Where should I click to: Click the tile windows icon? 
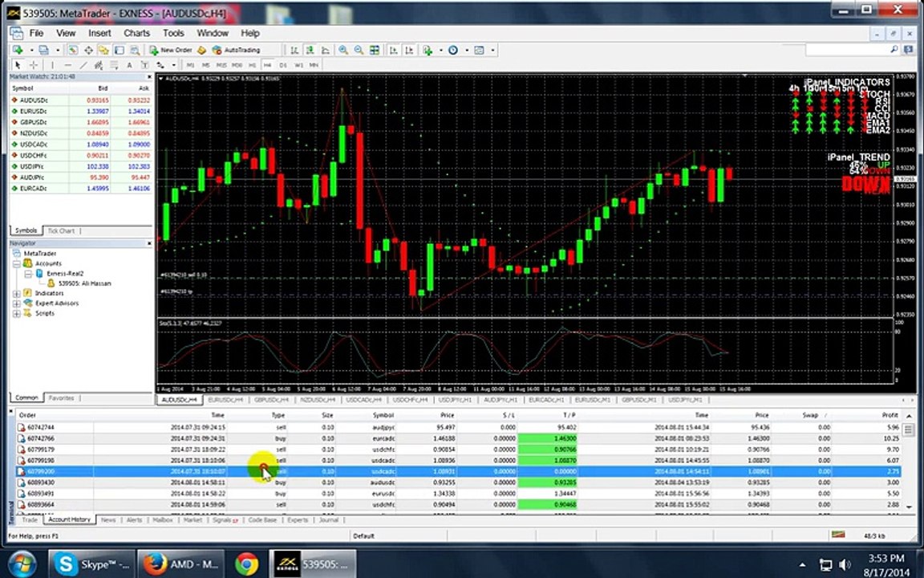coord(375,50)
